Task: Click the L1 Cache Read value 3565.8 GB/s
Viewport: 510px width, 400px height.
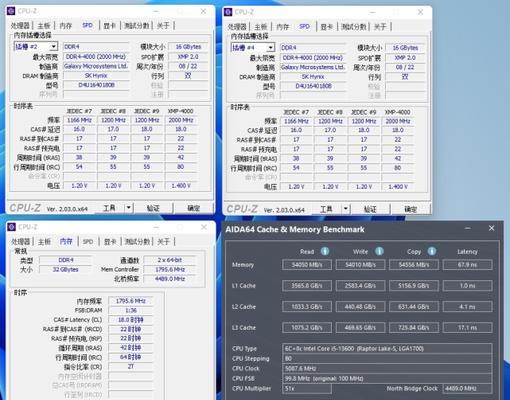Action: [x=307, y=286]
